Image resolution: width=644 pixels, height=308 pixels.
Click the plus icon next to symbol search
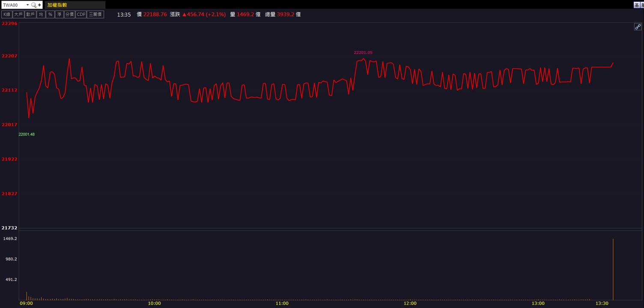point(40,5)
